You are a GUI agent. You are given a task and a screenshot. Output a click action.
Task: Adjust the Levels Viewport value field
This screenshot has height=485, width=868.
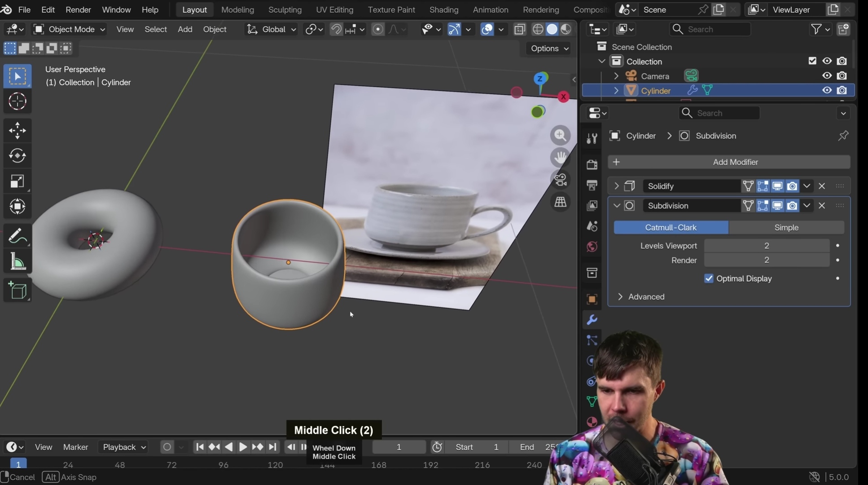[766, 246]
